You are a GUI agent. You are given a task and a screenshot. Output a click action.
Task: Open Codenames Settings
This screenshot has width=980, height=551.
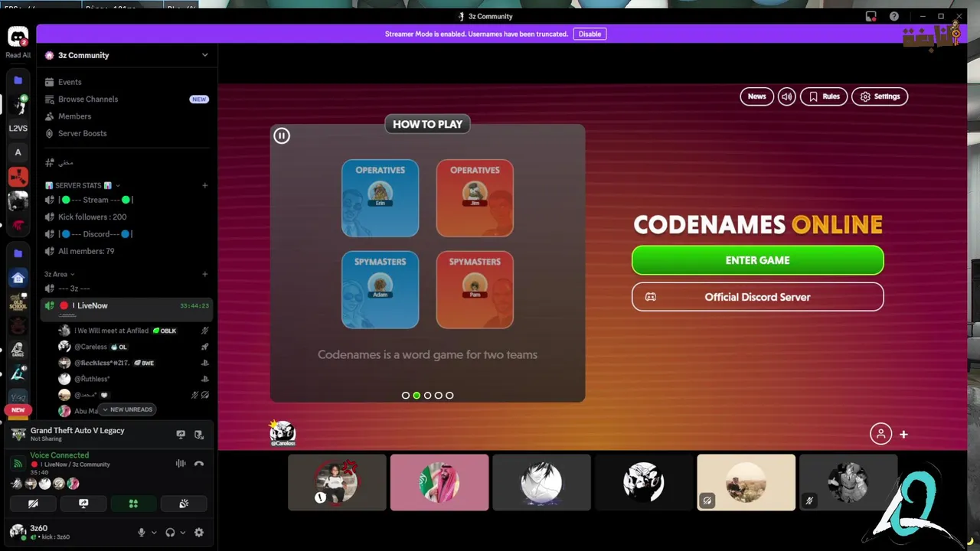pyautogui.click(x=880, y=96)
